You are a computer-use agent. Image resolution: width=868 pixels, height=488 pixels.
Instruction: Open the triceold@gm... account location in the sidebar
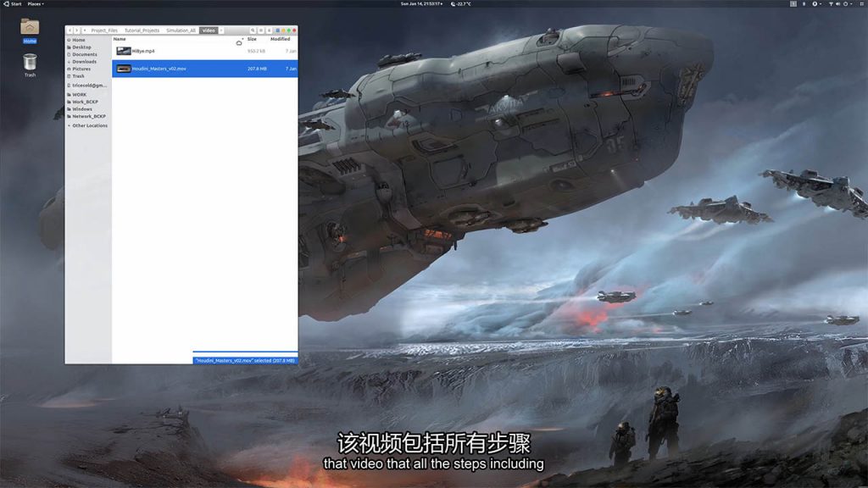coord(87,86)
